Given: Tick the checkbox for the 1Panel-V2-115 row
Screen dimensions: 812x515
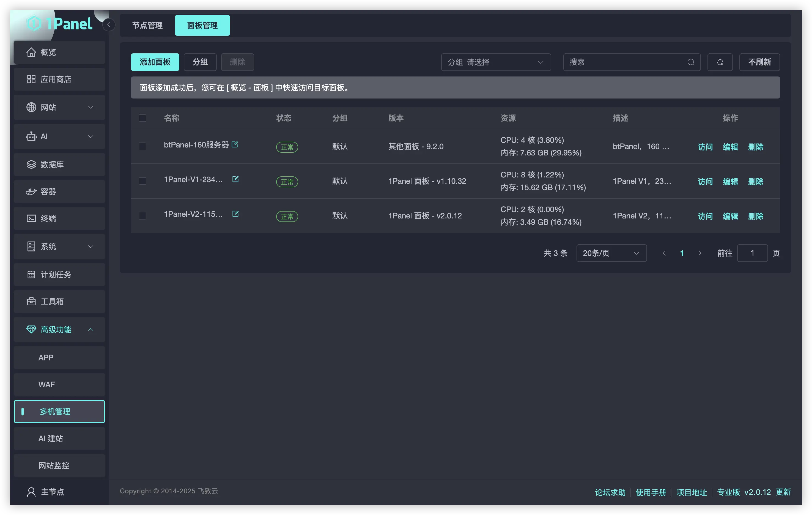Looking at the screenshot, I should pyautogui.click(x=142, y=215).
